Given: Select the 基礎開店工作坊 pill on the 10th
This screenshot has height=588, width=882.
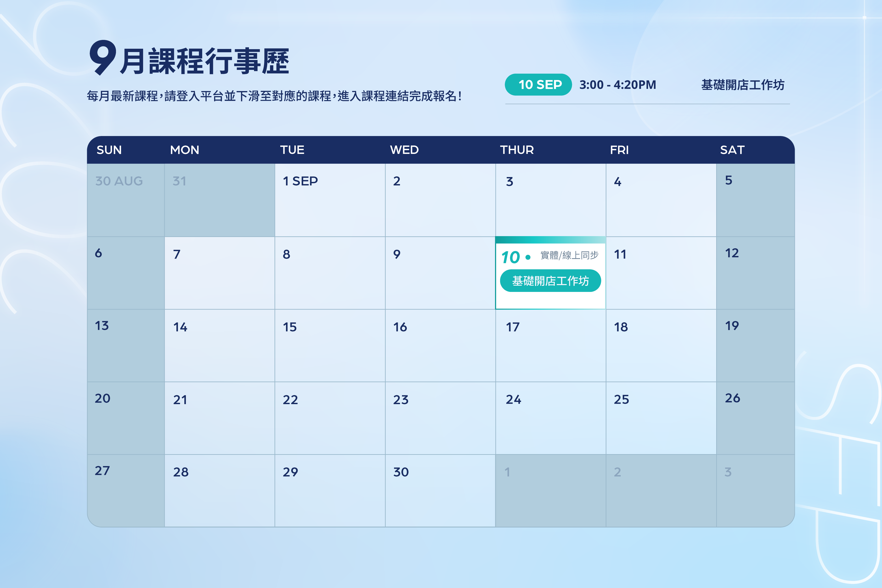Looking at the screenshot, I should click(550, 280).
